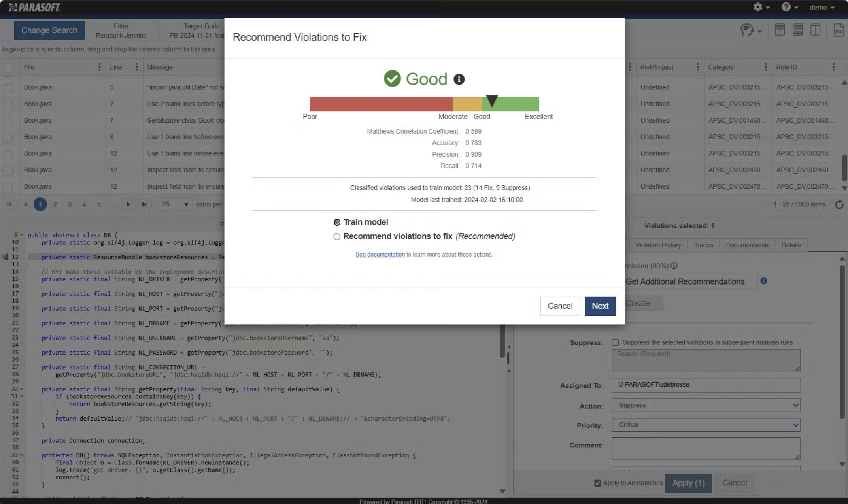Click the refresh icon near item count
Image resolution: width=848 pixels, height=504 pixels.
[839, 204]
